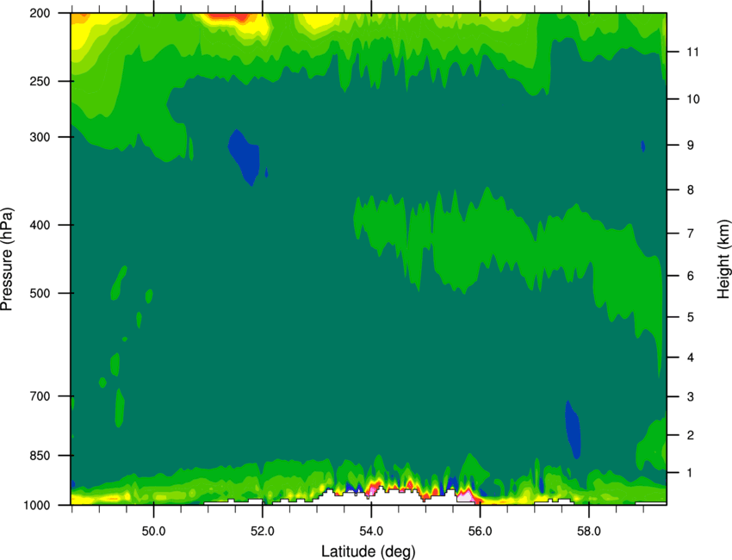Select the 1000 pressure tick label

coord(36,505)
